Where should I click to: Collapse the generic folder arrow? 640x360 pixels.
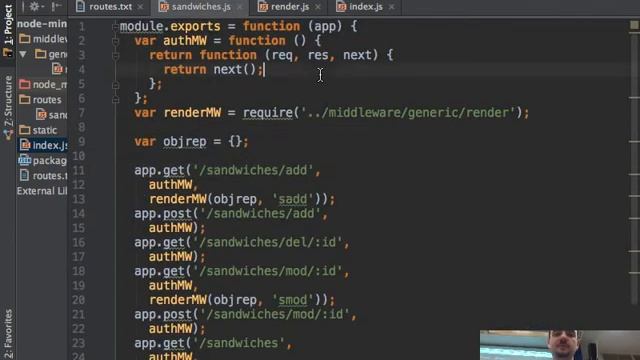pos(23,54)
